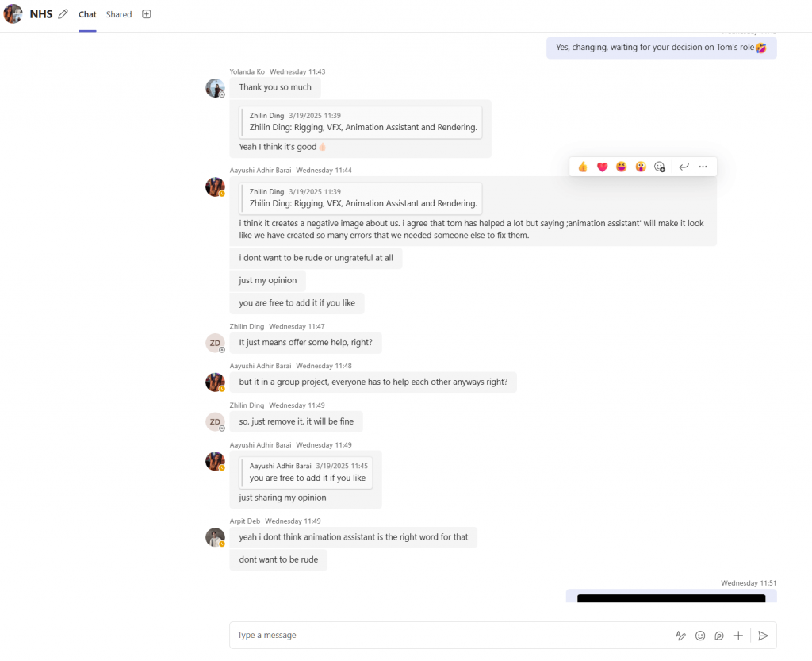The width and height of the screenshot is (812, 661).
Task: Click the Type a message field
Action: [444, 636]
